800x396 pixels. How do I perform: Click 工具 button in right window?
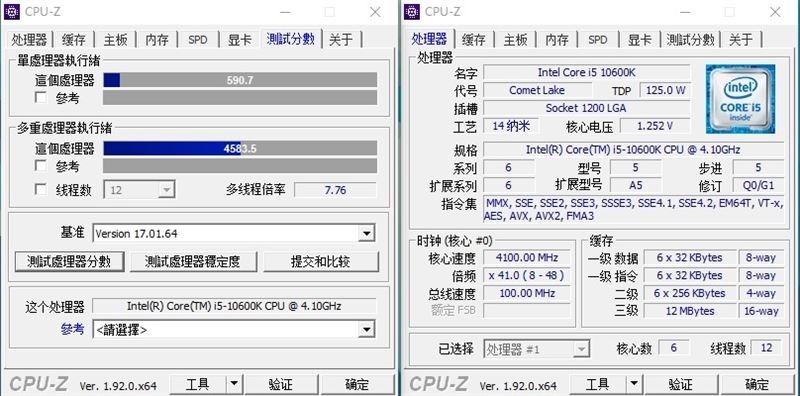click(597, 384)
